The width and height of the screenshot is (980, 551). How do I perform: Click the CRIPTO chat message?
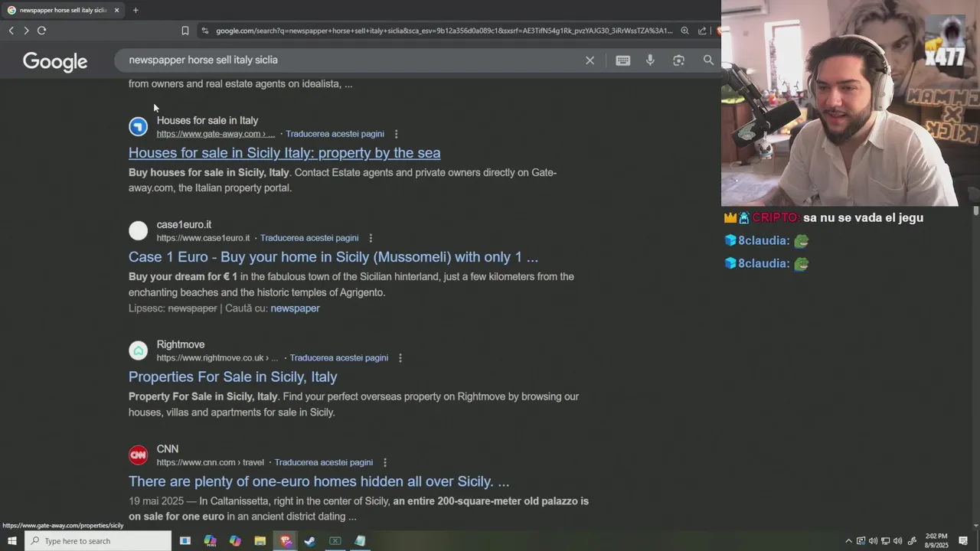823,218
